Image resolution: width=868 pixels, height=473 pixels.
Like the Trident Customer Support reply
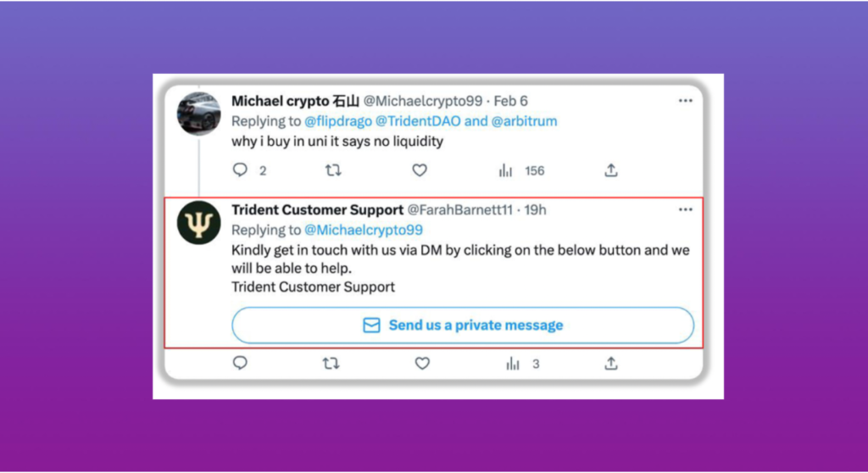[422, 364]
